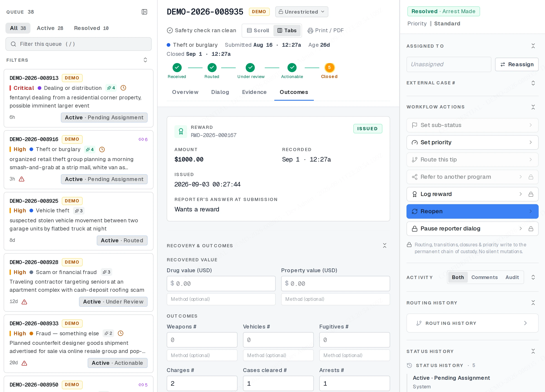Click the Drug value (USD) amount field
This screenshot has height=392, width=545.
pos(221,284)
